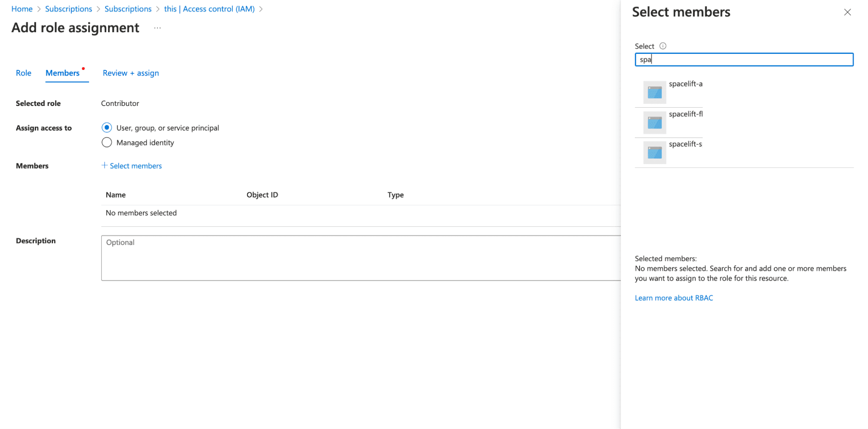Image resolution: width=868 pixels, height=429 pixels.
Task: Go to Home breadcrumb
Action: (22, 9)
